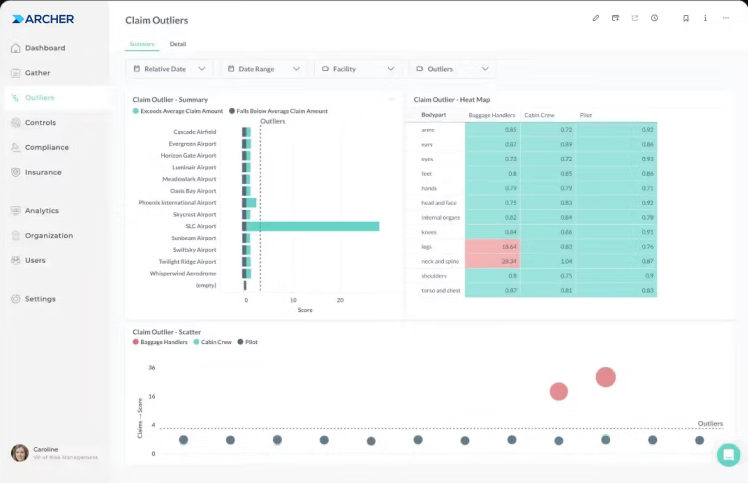Click the Settings gear icon in sidebar
The height and width of the screenshot is (483, 748).
tap(16, 299)
